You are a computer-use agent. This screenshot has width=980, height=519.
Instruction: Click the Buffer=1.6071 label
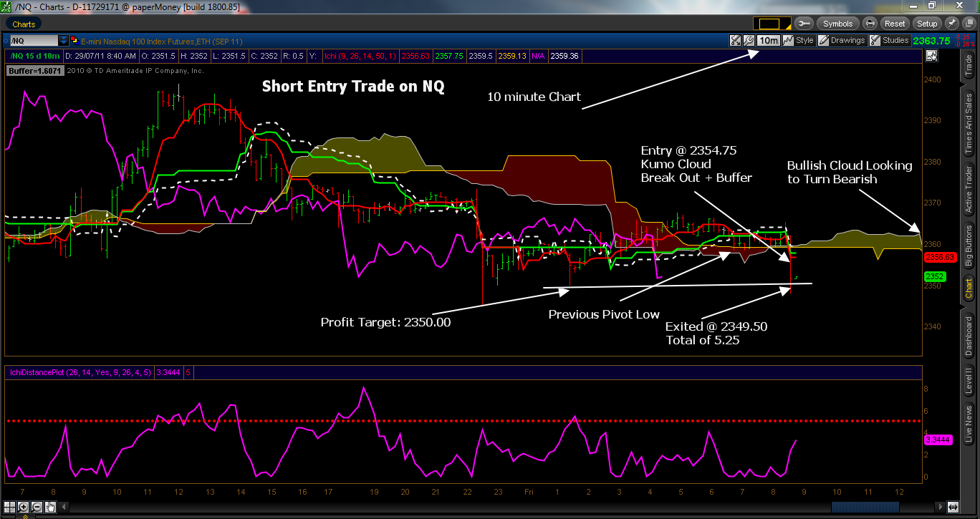coord(36,71)
